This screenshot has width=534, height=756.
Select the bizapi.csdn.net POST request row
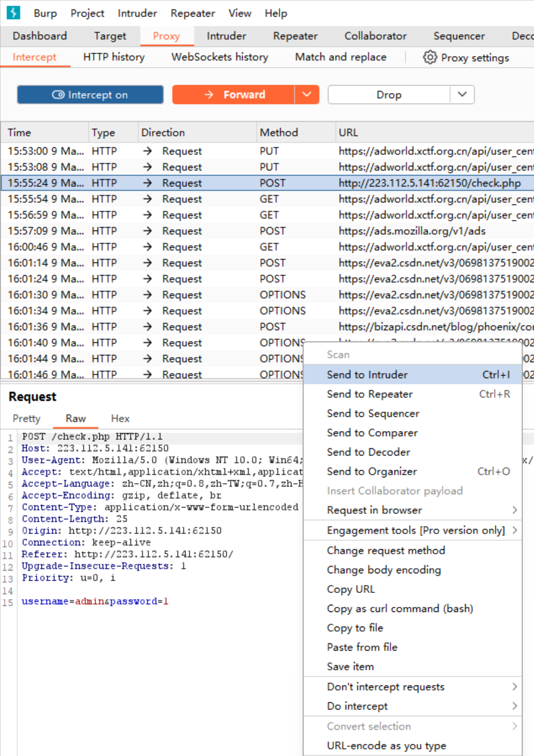click(x=267, y=327)
